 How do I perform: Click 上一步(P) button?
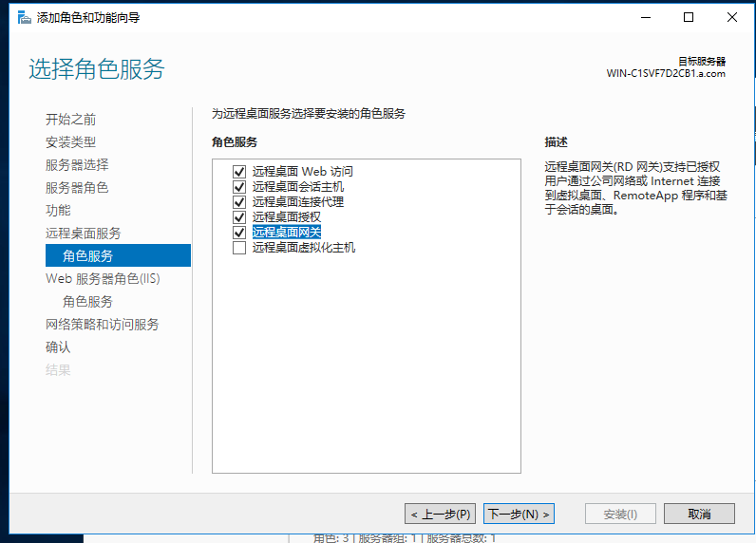click(x=440, y=515)
